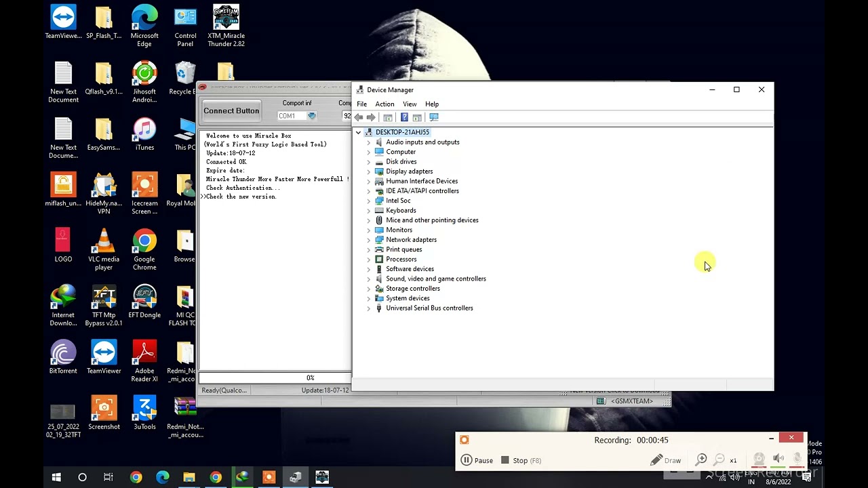Expand the Display adapters category
The image size is (868, 488).
369,171
